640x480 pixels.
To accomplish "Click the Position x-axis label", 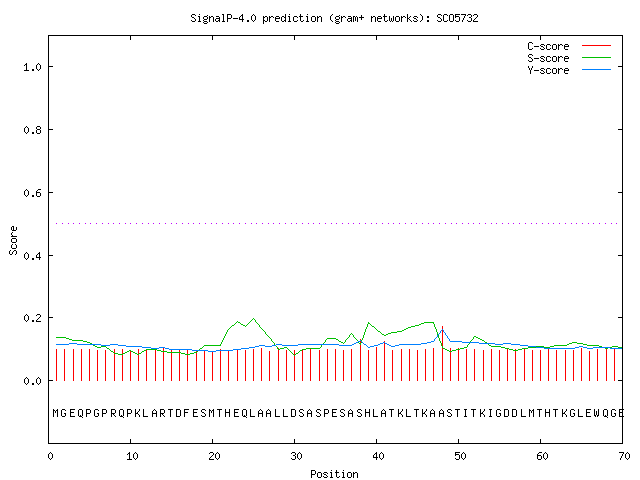I will (x=334, y=474).
